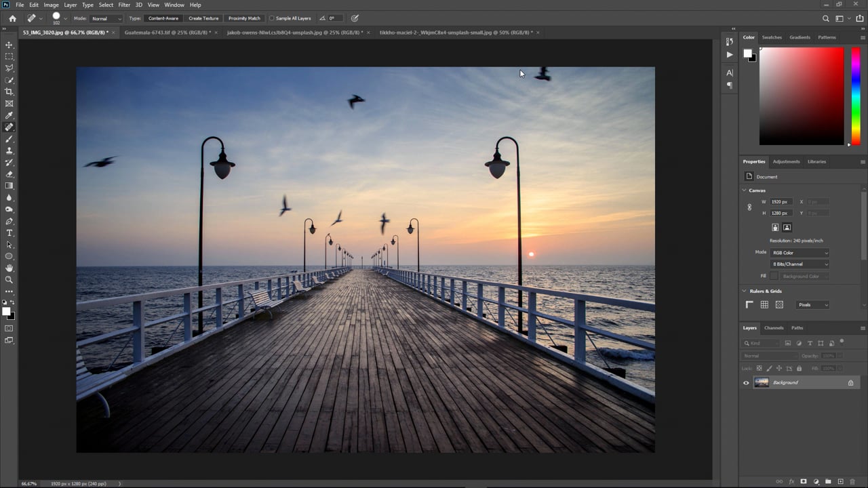Click the canvas width input field
The width and height of the screenshot is (868, 488).
[x=781, y=202]
